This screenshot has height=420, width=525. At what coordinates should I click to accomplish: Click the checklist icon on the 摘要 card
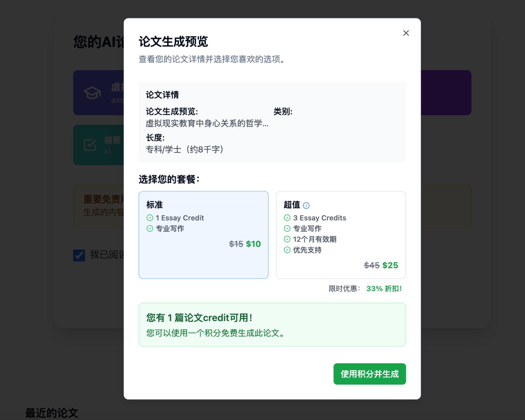(90, 145)
